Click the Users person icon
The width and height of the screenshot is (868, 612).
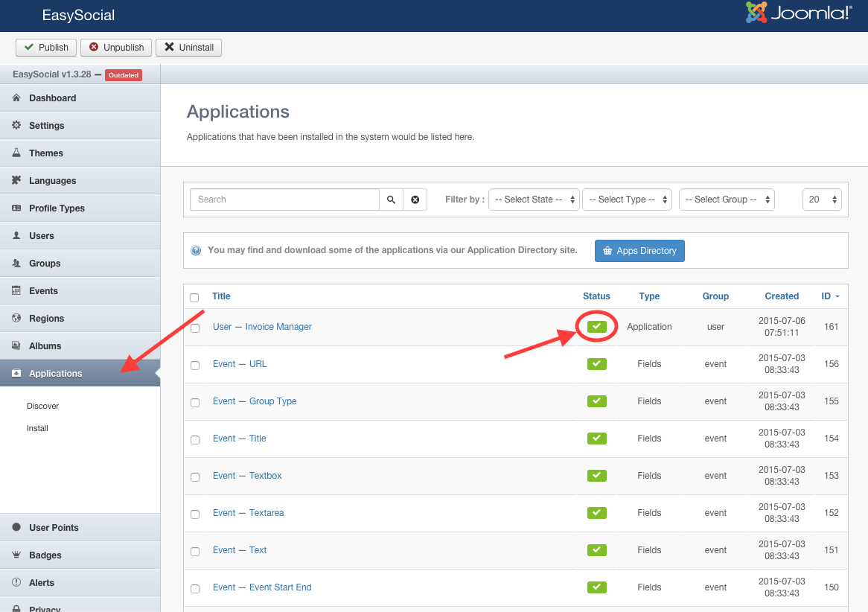[16, 235]
